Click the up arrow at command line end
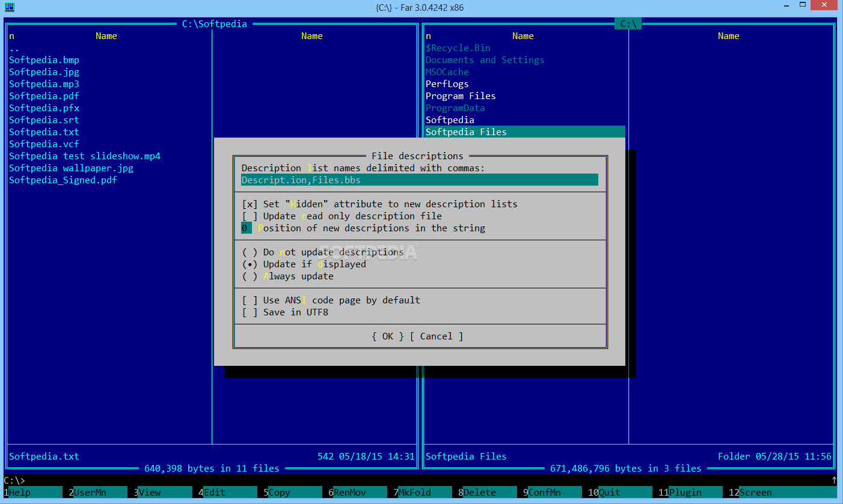 tap(834, 481)
